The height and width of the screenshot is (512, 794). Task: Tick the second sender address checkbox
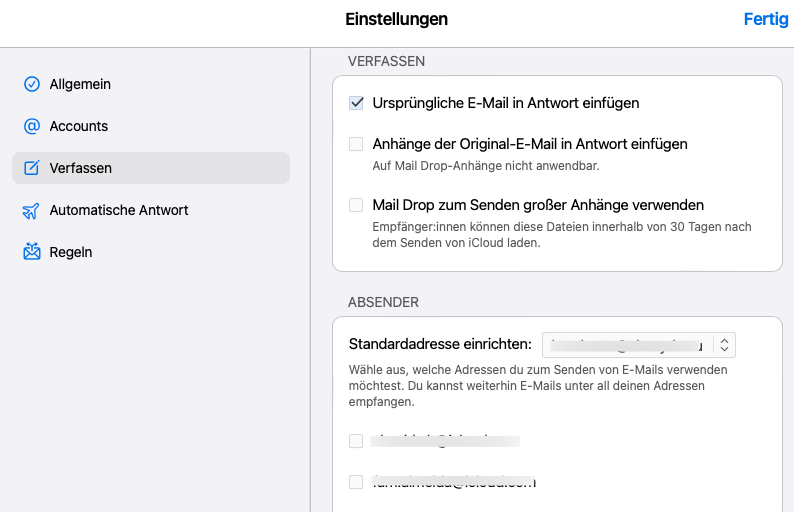[x=356, y=482]
